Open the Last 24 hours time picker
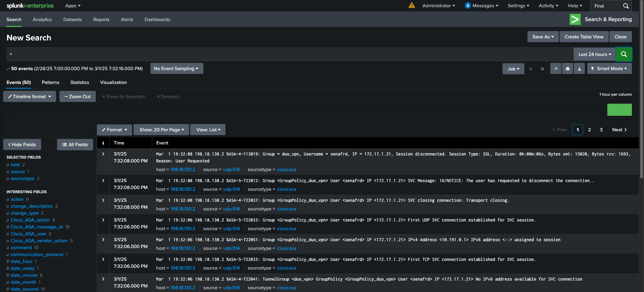This screenshot has height=292, width=644. click(x=594, y=54)
